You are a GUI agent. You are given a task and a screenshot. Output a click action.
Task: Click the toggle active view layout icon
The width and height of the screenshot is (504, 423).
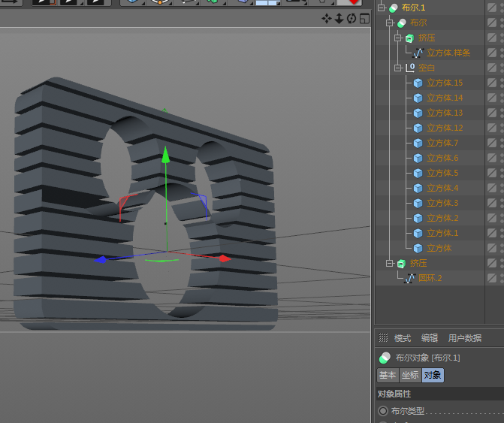pos(364,18)
